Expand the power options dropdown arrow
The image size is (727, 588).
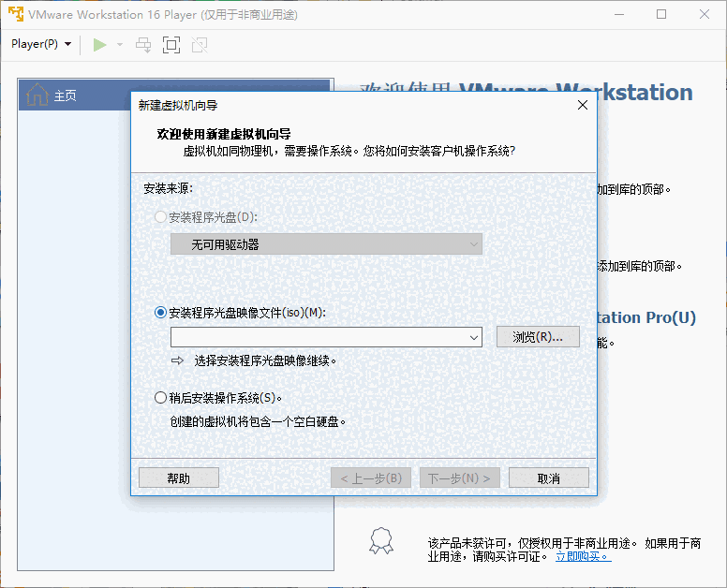tap(120, 45)
